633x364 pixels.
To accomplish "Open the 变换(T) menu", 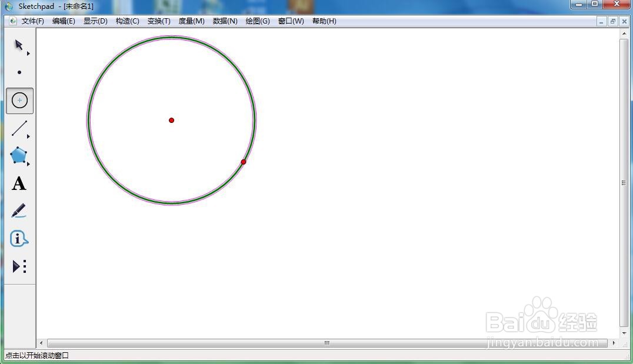I will [159, 21].
